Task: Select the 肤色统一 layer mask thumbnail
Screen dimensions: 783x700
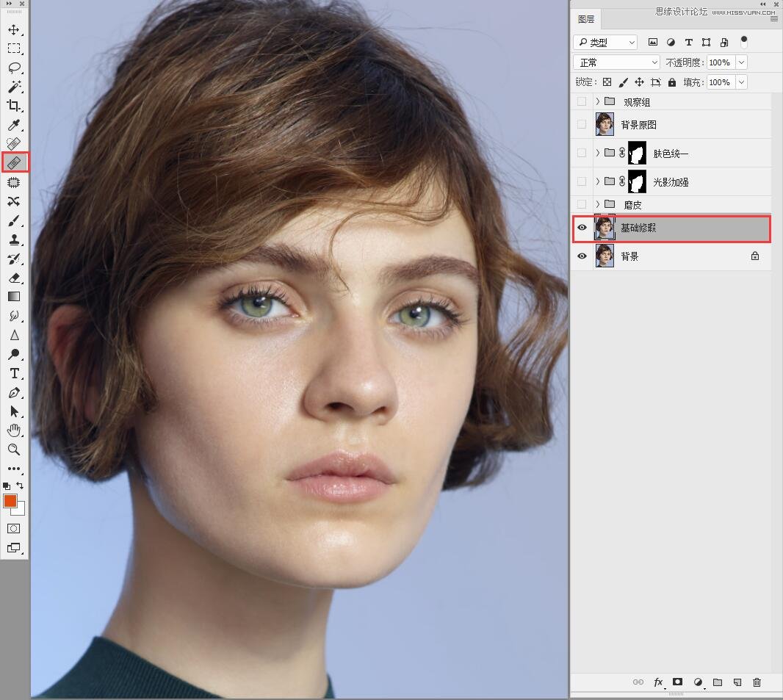Action: pyautogui.click(x=637, y=153)
